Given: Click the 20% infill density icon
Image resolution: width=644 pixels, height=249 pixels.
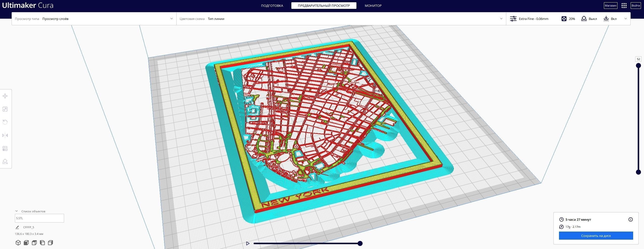Looking at the screenshot, I should [564, 19].
